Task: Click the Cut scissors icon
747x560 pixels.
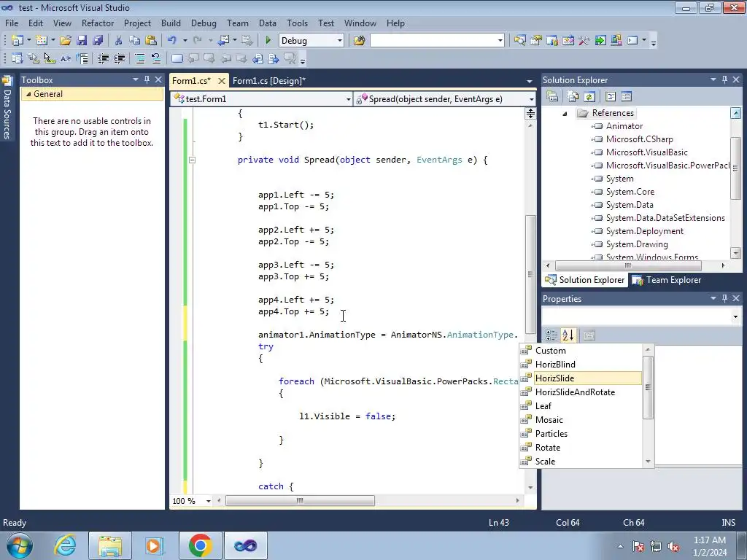Action: pos(119,41)
